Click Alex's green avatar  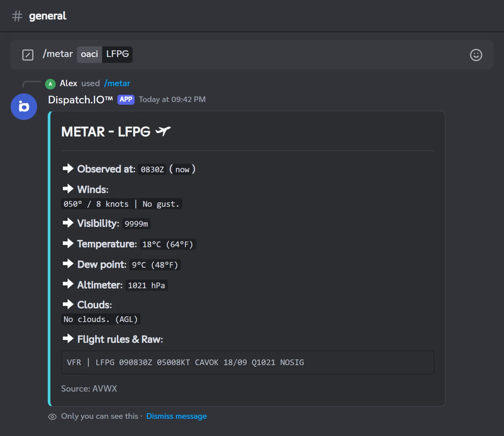pyautogui.click(x=50, y=84)
